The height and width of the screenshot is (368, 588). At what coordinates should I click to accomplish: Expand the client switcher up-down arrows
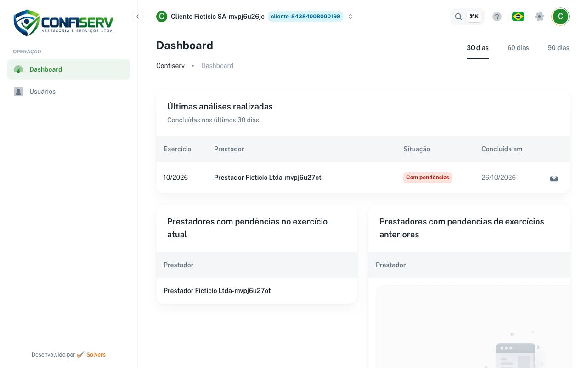coord(351,17)
